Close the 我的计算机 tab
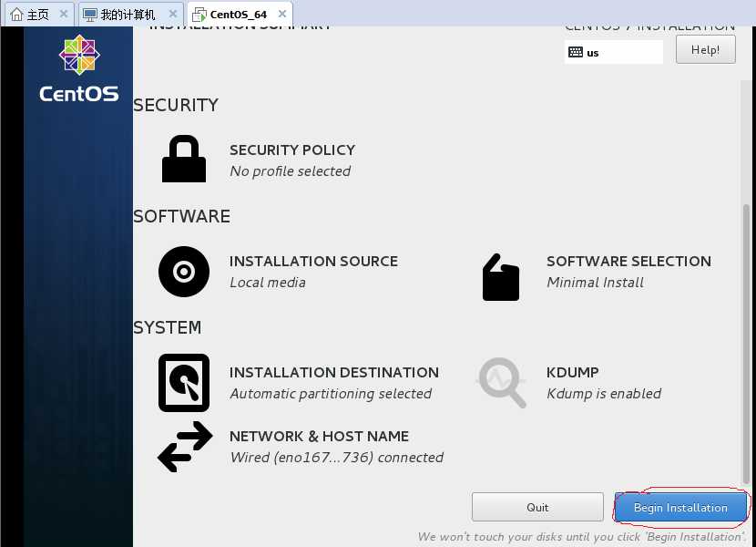This screenshot has width=756, height=547. 173,14
